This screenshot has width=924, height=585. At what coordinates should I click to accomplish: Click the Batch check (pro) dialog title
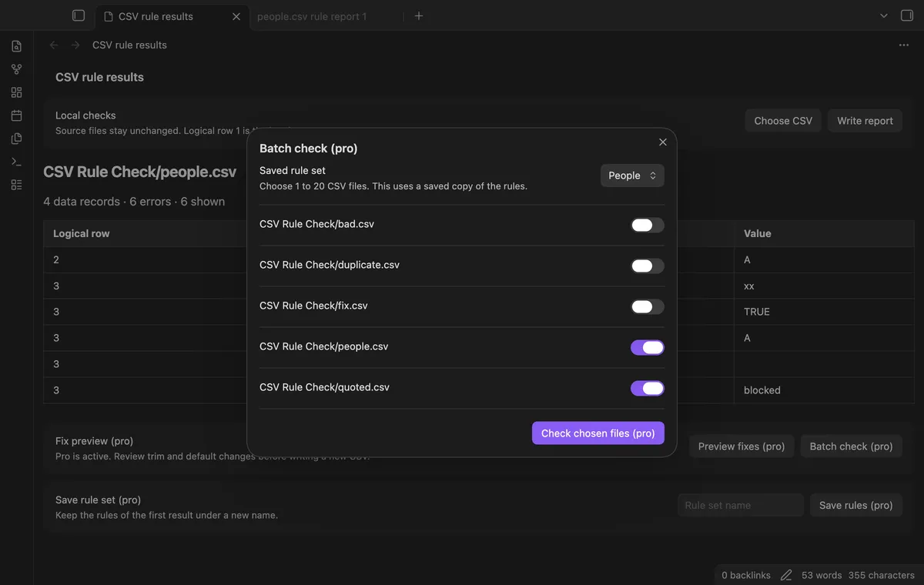308,149
